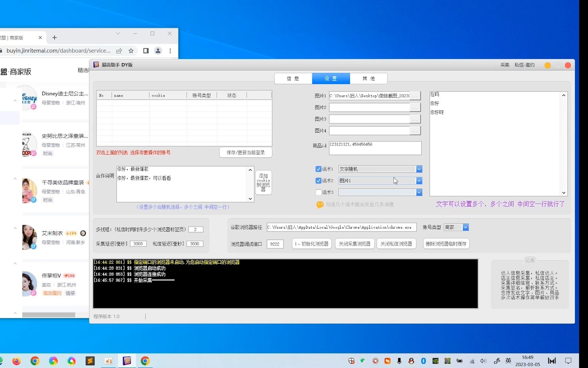
Task: Click up arrow of 合作说明 scrollbar
Action: 250,170
